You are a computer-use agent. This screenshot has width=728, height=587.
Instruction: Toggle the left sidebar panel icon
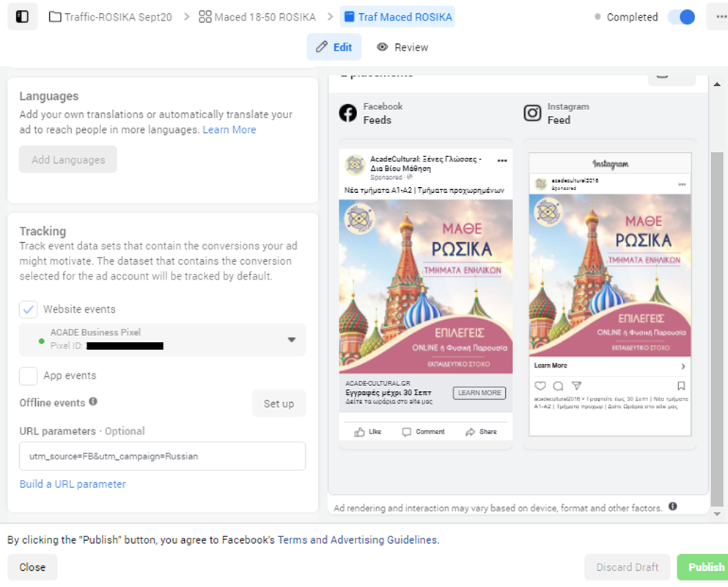22,16
